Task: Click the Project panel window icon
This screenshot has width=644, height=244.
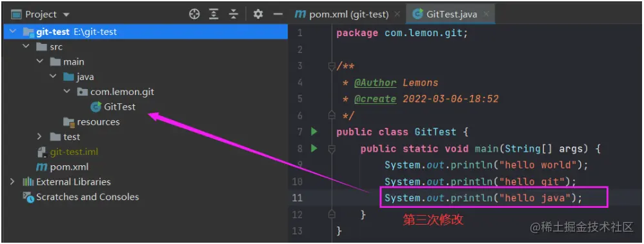Action: 16,15
